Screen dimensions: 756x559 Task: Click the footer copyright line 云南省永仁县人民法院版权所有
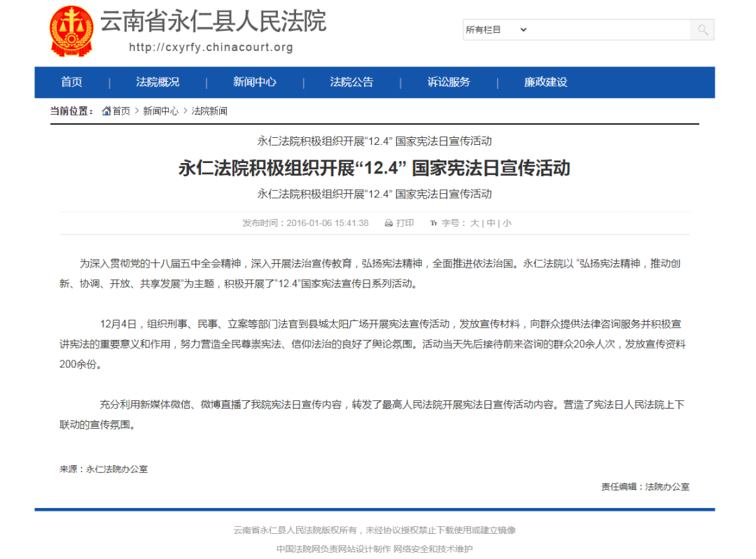click(x=374, y=530)
